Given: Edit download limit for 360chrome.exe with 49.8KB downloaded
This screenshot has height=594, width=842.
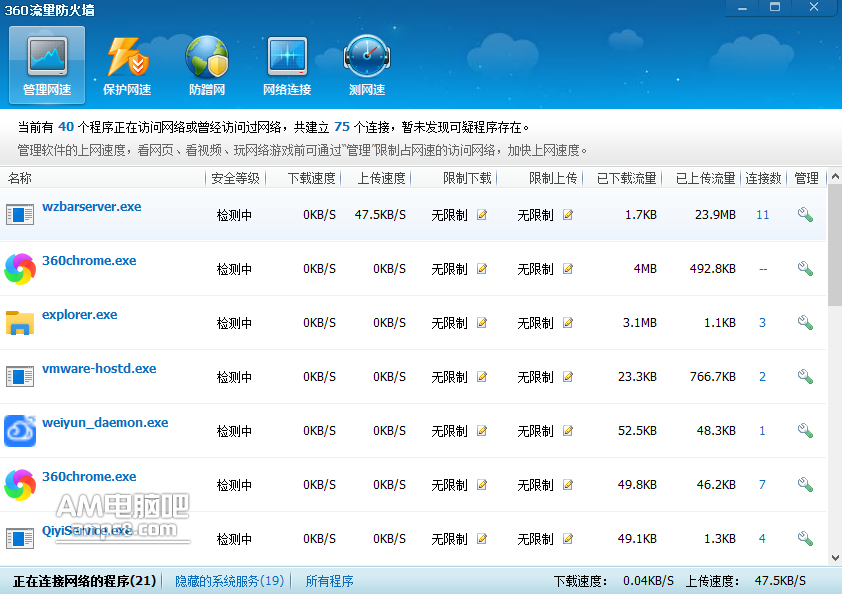Looking at the screenshot, I should coord(482,484).
